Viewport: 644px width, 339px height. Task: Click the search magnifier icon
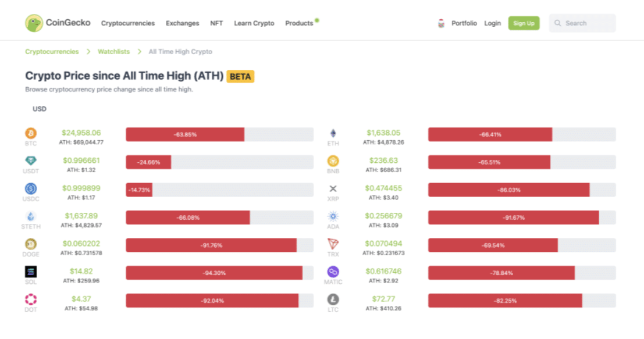coord(557,23)
